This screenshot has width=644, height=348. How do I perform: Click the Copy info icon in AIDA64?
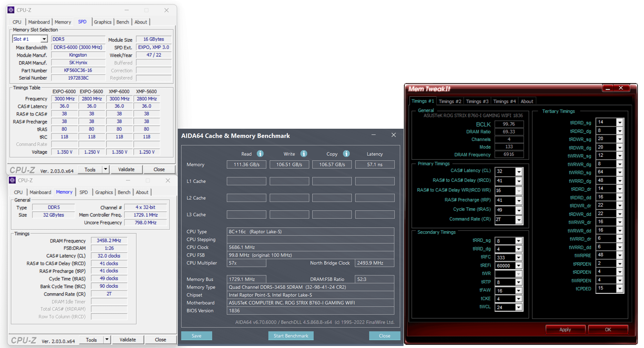pyautogui.click(x=346, y=154)
